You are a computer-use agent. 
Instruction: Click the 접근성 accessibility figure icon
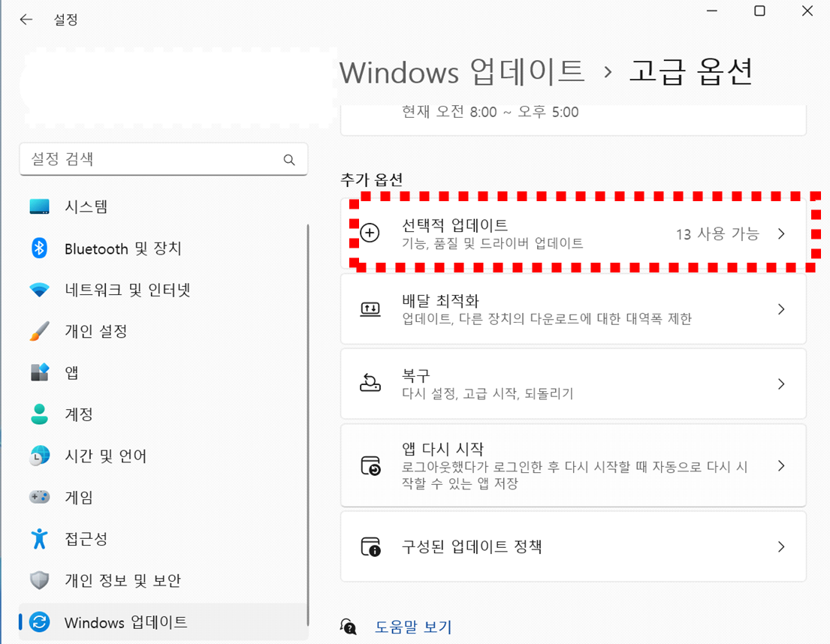[40, 538]
